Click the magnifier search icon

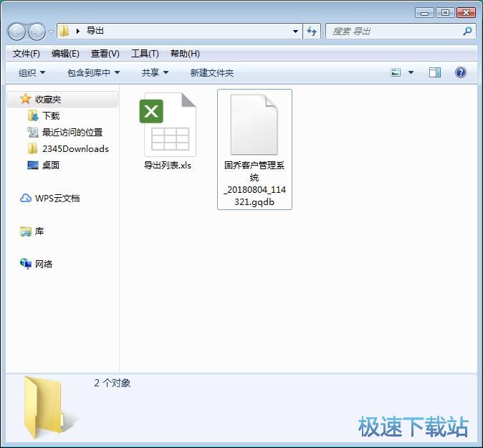tap(467, 31)
